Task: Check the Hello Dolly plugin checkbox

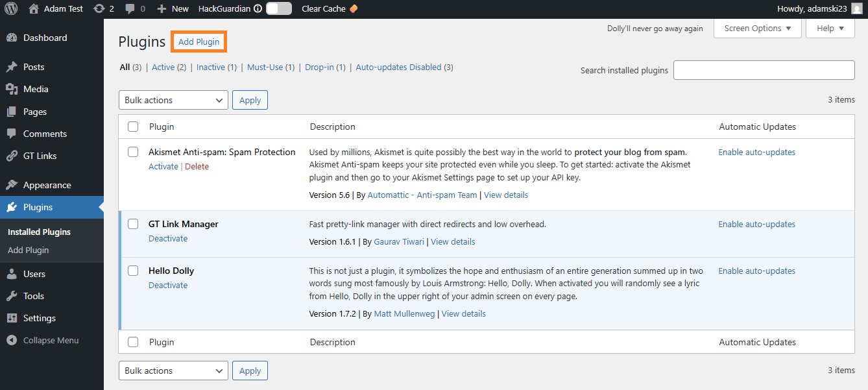Action: pos(133,271)
